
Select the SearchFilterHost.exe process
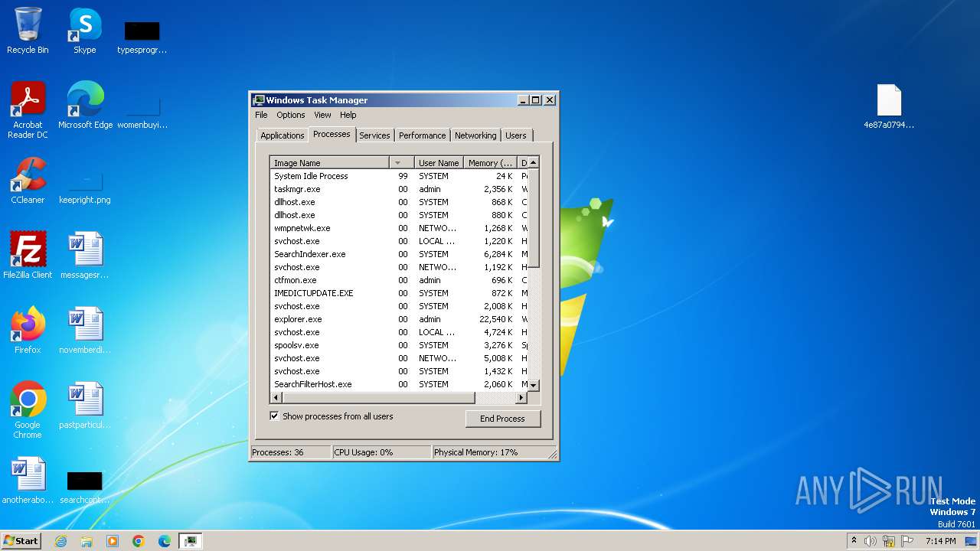point(399,384)
